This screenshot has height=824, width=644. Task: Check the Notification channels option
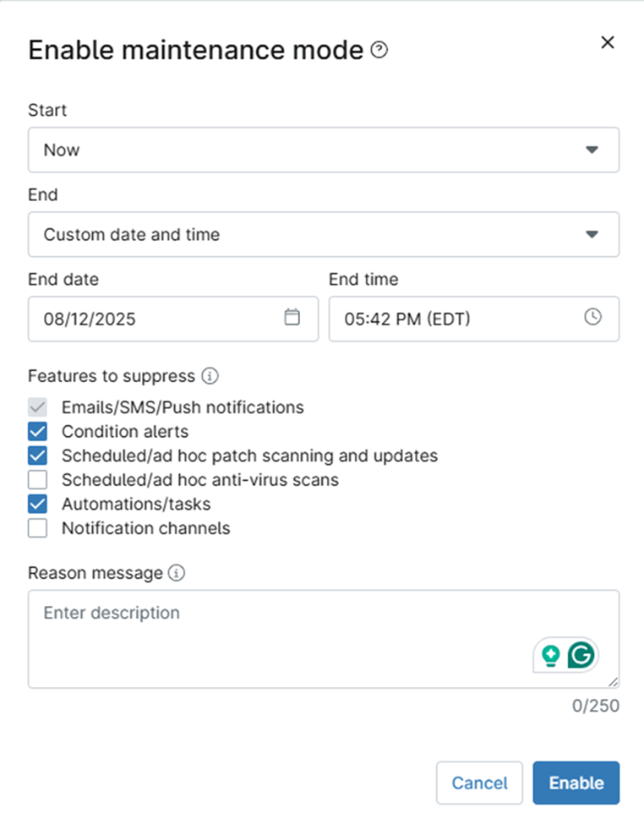pos(37,527)
